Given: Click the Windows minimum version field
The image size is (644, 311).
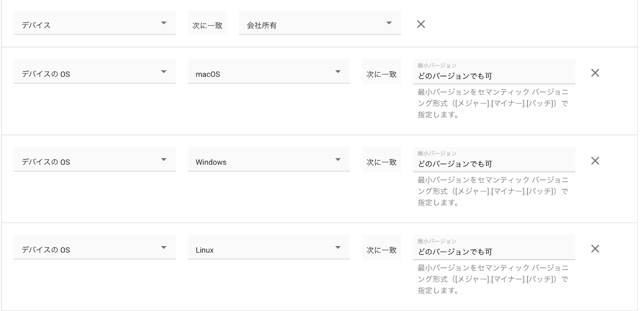Looking at the screenshot, I should 494,163.
